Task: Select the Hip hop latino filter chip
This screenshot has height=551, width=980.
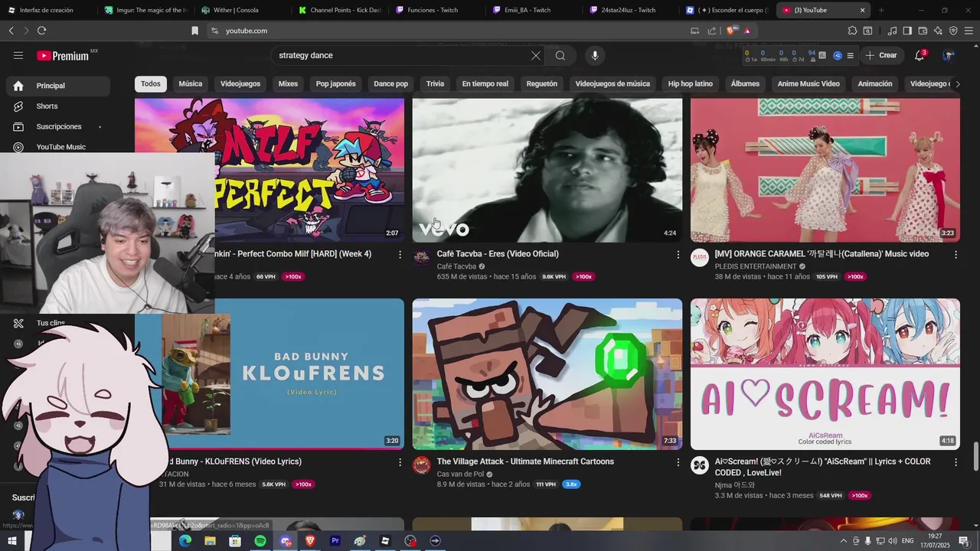Action: [x=691, y=83]
